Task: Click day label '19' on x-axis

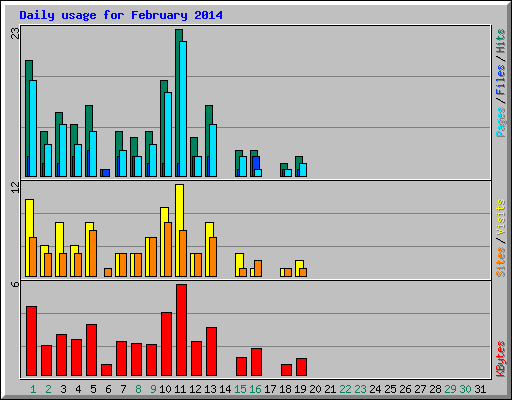Action: (x=300, y=389)
